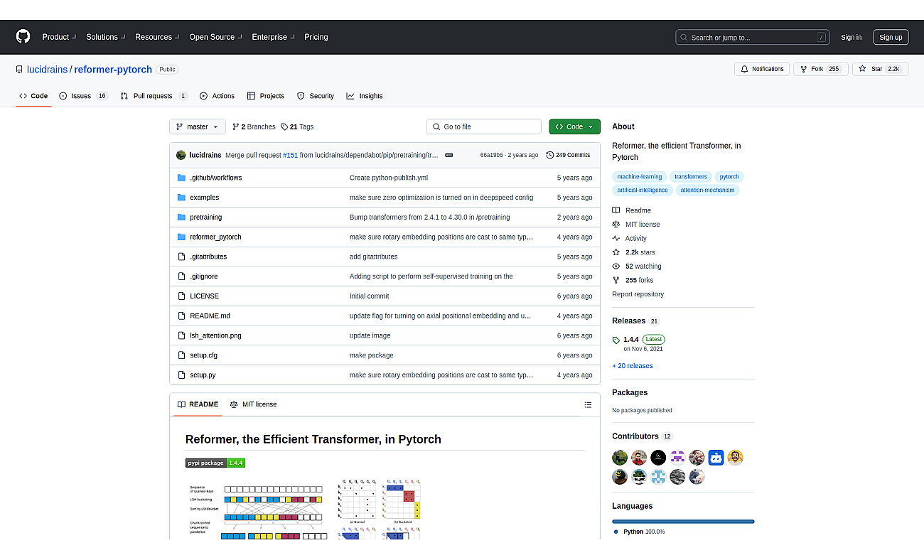Screen dimensions: 924x560
Task: Open the lsh_attention.png file
Action: click(x=215, y=335)
